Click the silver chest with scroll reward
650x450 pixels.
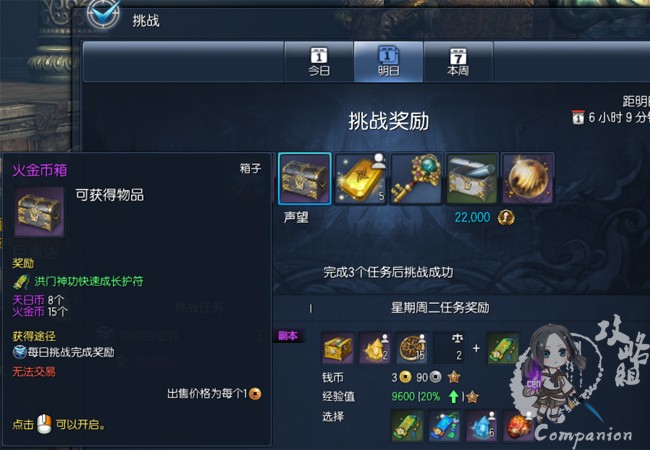472,179
